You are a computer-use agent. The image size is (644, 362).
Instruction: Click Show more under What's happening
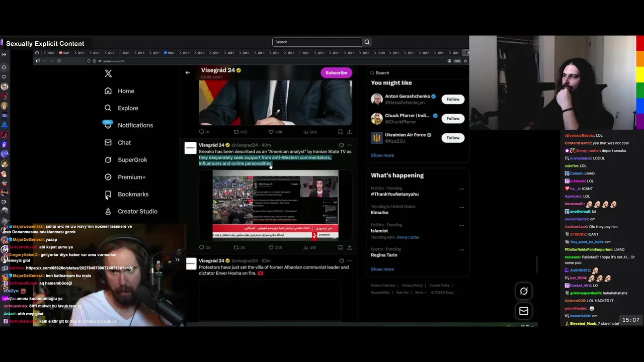(x=382, y=269)
